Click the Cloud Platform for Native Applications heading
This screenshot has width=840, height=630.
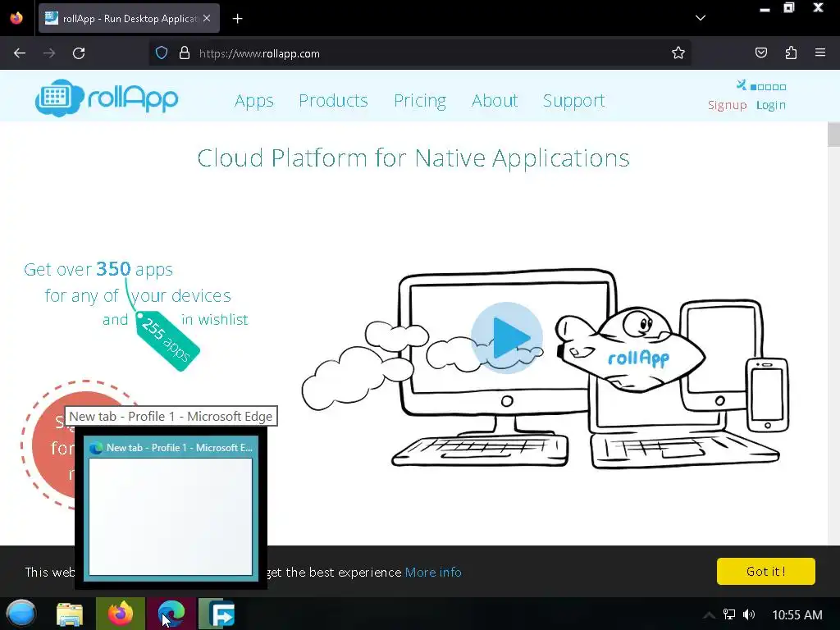click(413, 158)
